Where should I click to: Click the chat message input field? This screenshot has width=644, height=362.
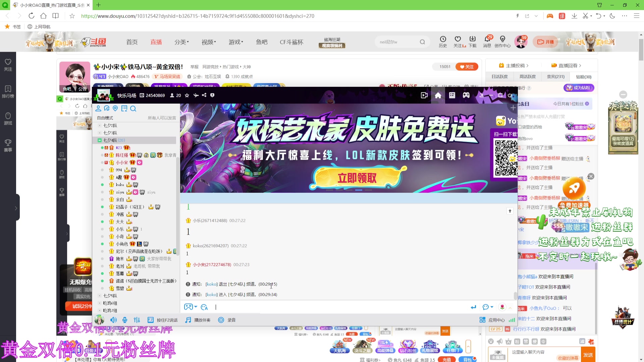click(302, 307)
